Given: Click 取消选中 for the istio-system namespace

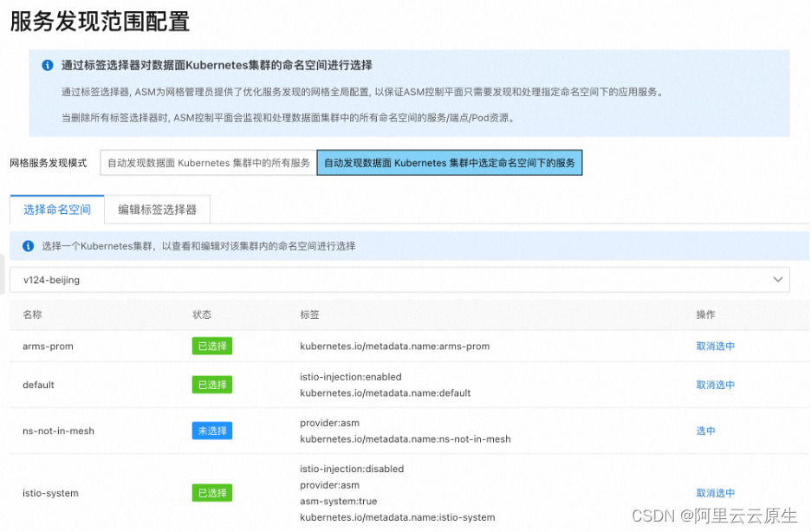Looking at the screenshot, I should 716,493.
